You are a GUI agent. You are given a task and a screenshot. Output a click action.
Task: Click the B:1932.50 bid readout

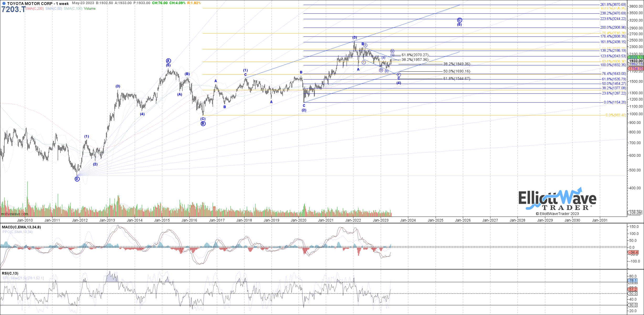point(104,3)
